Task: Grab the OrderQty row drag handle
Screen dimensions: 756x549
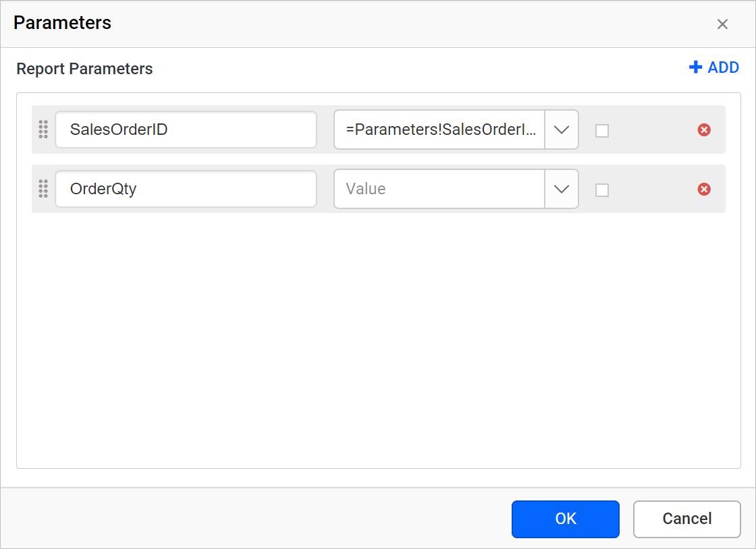Action: 43,189
